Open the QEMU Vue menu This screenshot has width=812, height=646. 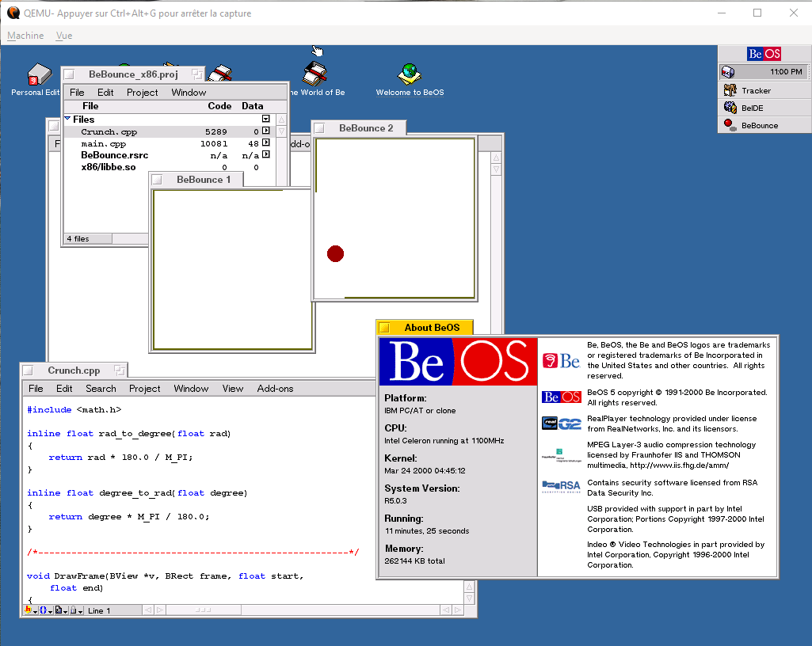pyautogui.click(x=64, y=35)
